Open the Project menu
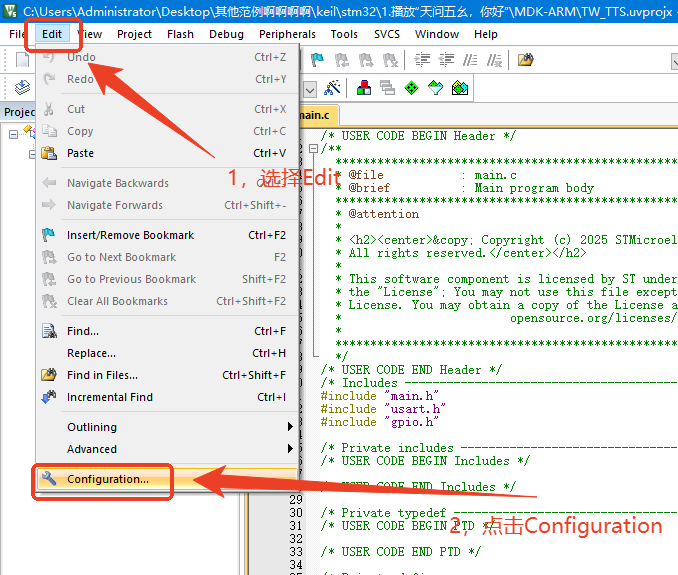 click(x=134, y=34)
